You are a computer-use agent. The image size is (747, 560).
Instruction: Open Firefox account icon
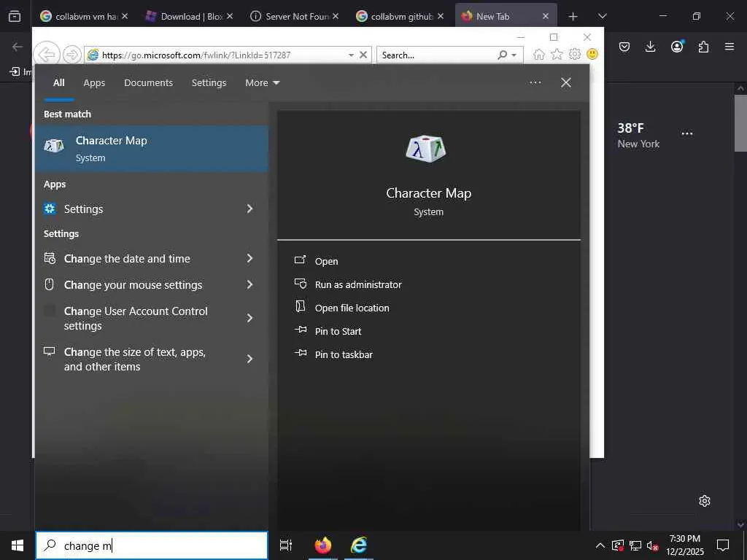click(677, 47)
